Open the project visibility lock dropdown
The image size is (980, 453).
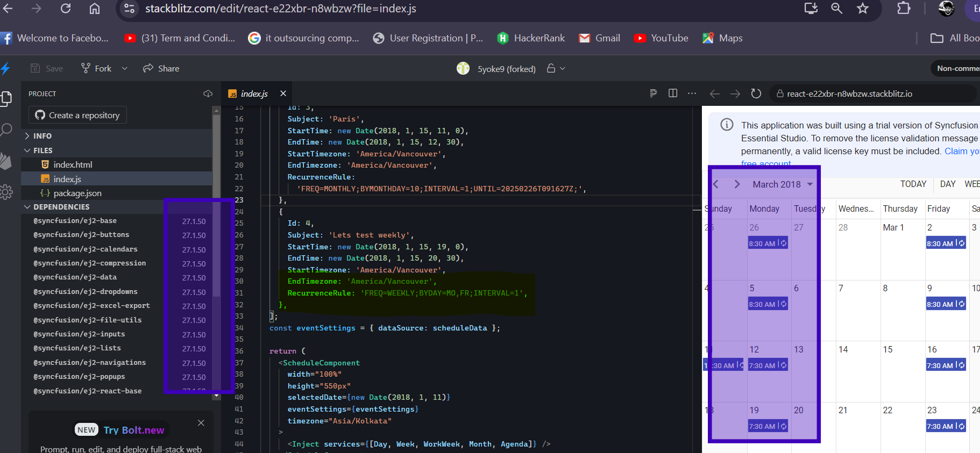(556, 68)
